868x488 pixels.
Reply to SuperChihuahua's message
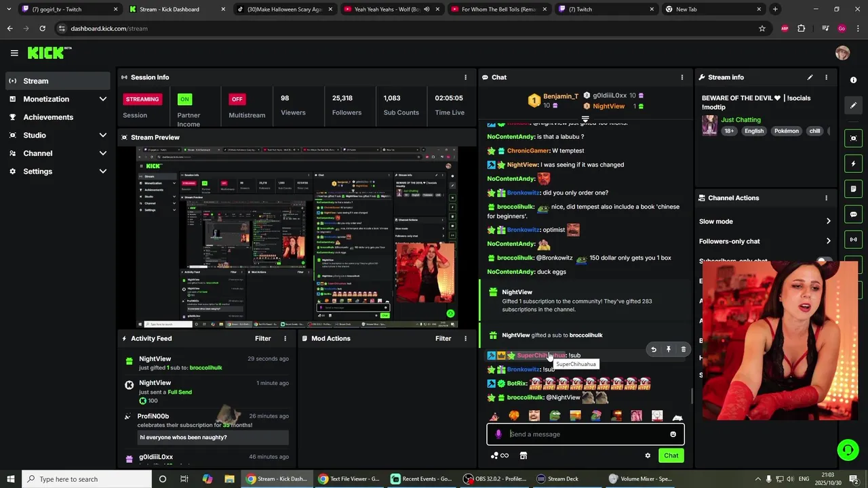tap(654, 350)
